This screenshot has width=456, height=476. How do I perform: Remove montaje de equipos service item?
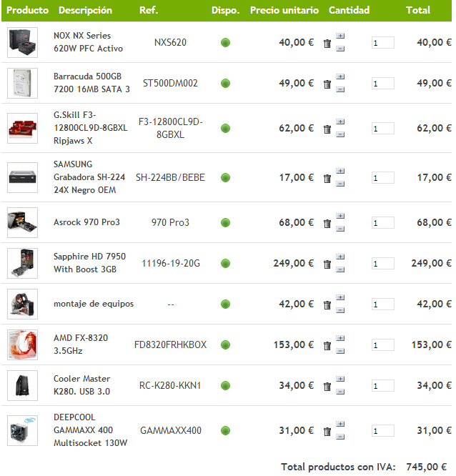(x=327, y=305)
